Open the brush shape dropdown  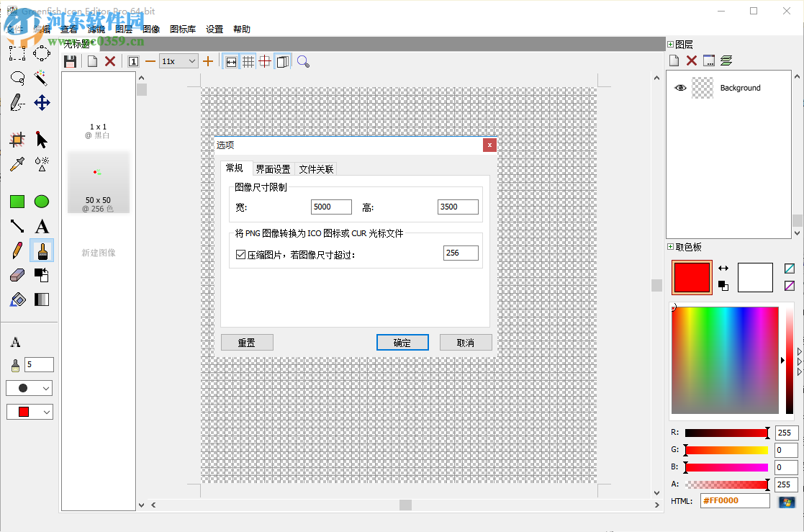point(29,387)
